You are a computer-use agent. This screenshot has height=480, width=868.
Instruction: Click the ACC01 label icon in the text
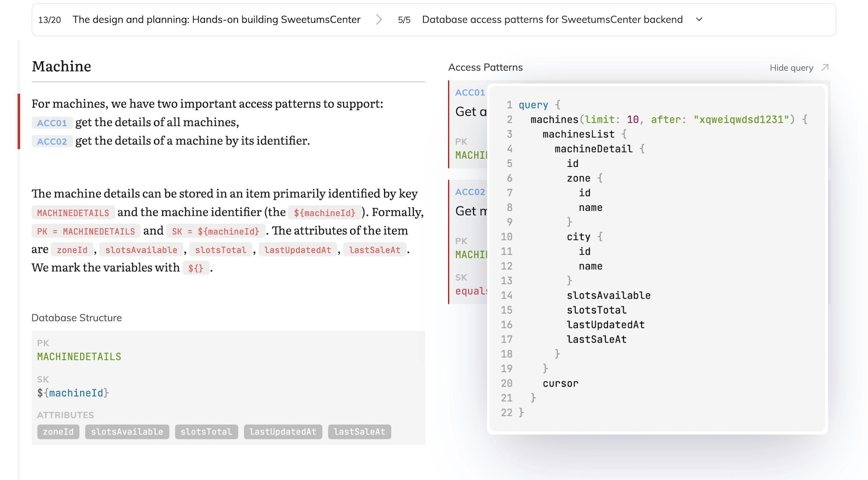[x=51, y=123]
